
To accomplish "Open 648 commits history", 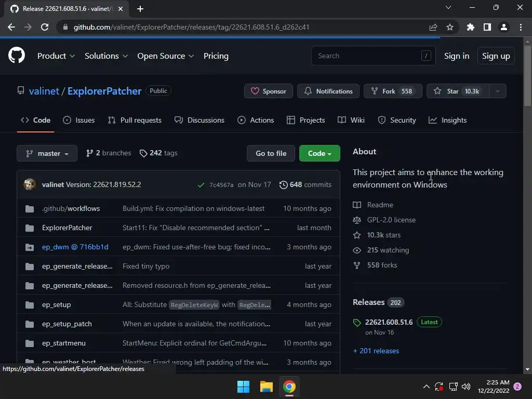I will pyautogui.click(x=305, y=184).
